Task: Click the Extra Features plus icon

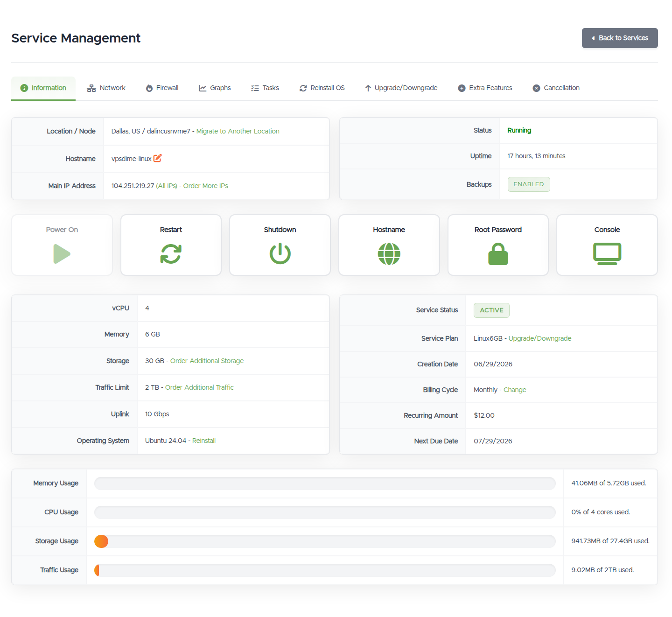Action: click(x=462, y=88)
